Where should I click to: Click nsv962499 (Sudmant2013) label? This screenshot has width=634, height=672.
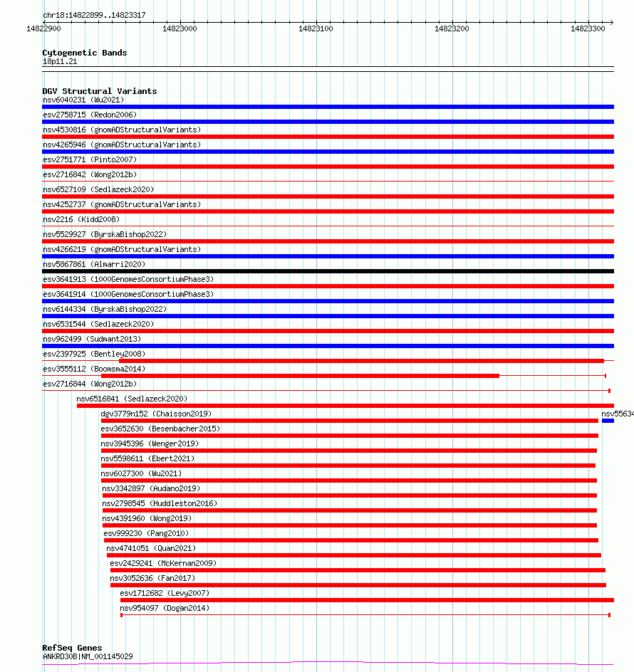(x=92, y=339)
